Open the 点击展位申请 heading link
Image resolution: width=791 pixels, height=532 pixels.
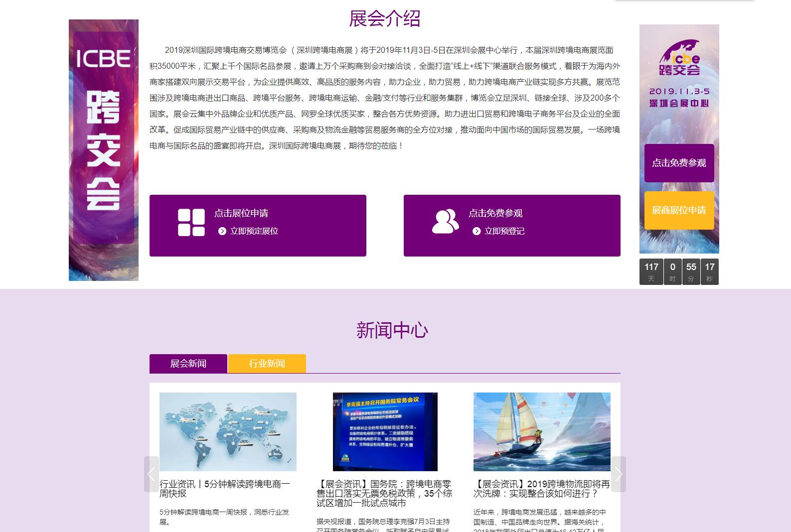click(x=241, y=213)
